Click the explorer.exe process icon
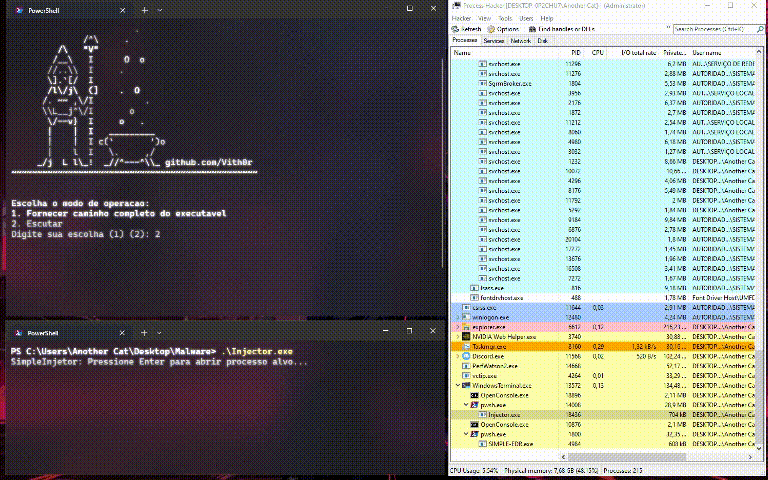 pos(465,327)
